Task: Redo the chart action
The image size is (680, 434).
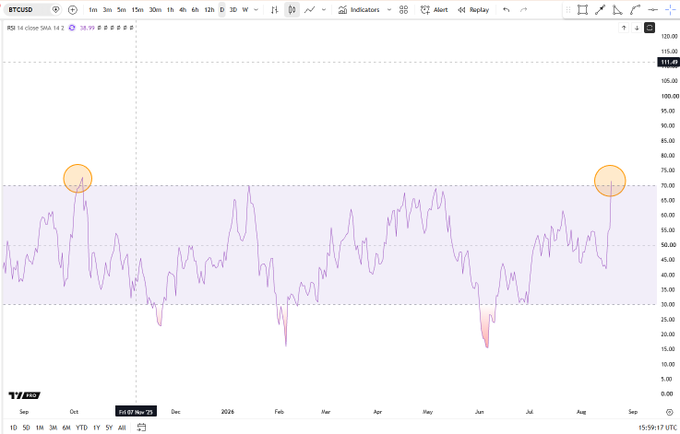Action: pos(523,10)
